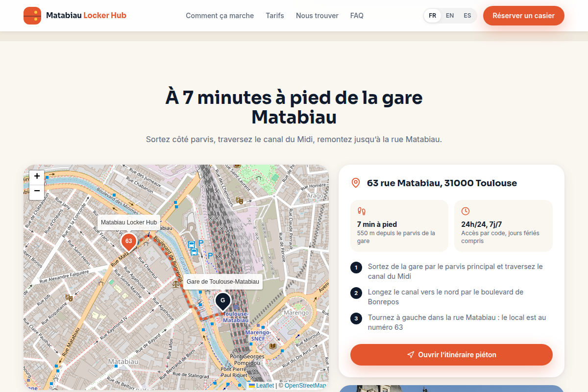Open Nous trouver in navigation
This screenshot has height=392, width=588.
(317, 16)
